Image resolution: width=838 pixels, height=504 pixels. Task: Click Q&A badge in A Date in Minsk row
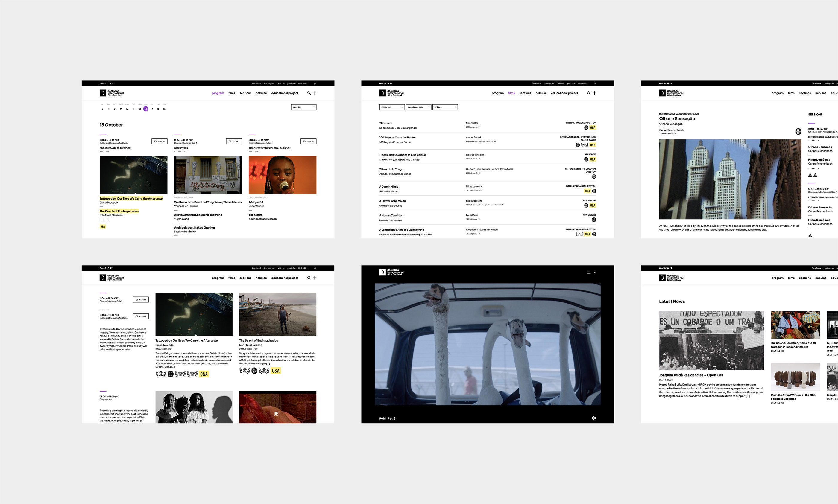tap(587, 191)
